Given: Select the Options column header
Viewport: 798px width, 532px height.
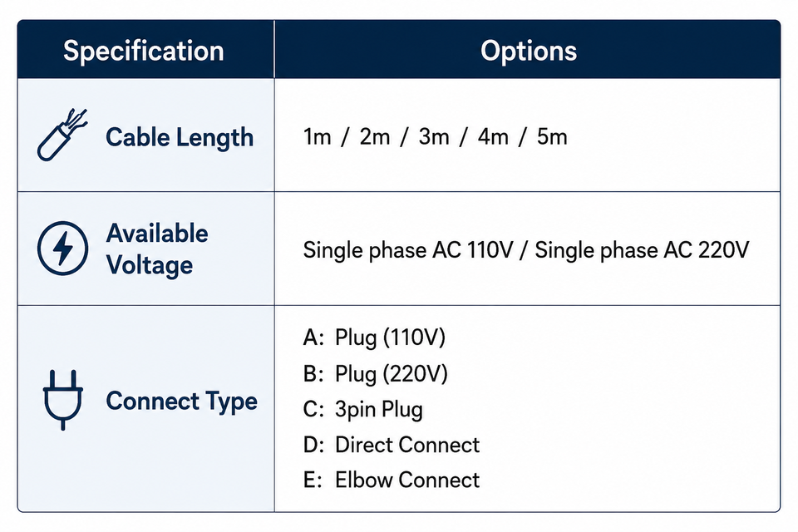Looking at the screenshot, I should pyautogui.click(x=529, y=51).
